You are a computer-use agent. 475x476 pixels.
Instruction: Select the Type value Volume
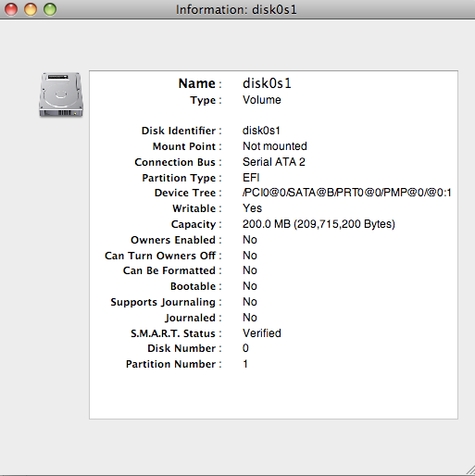click(x=262, y=100)
